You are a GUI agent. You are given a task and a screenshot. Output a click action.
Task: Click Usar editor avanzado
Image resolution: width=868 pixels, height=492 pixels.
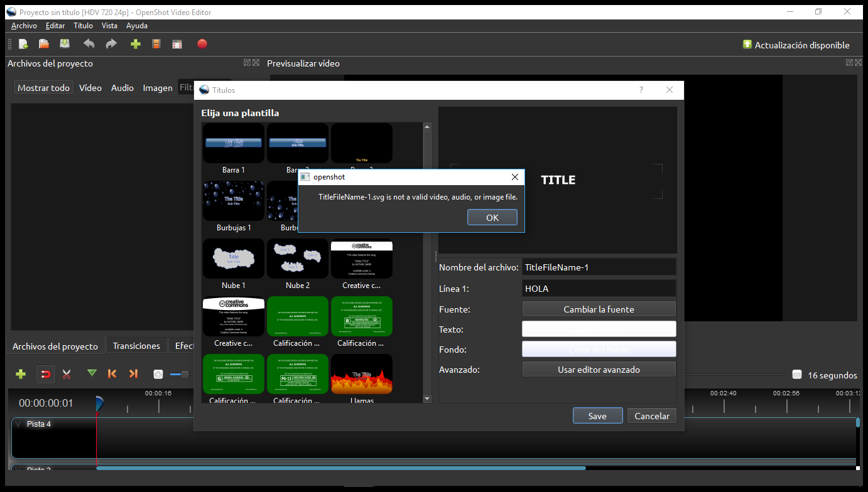tap(599, 369)
